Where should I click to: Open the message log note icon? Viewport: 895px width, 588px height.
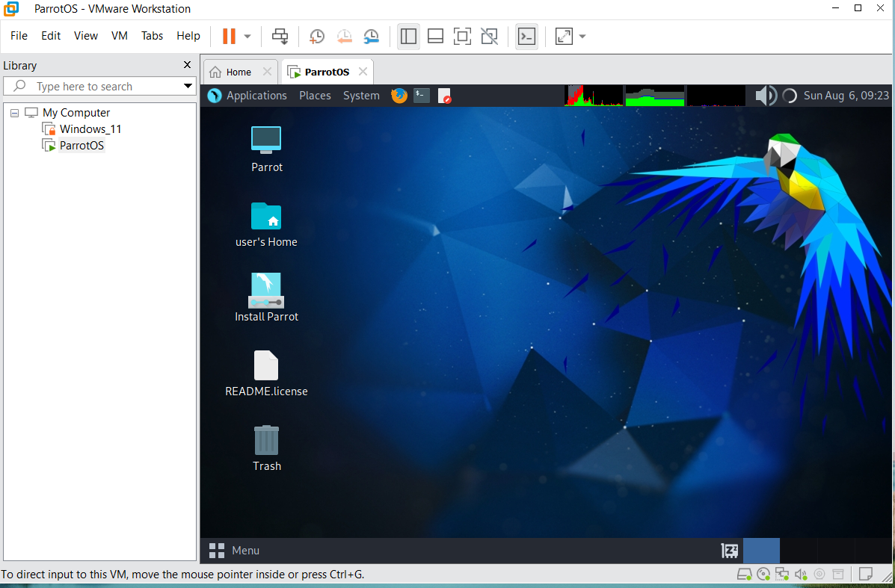(x=866, y=573)
